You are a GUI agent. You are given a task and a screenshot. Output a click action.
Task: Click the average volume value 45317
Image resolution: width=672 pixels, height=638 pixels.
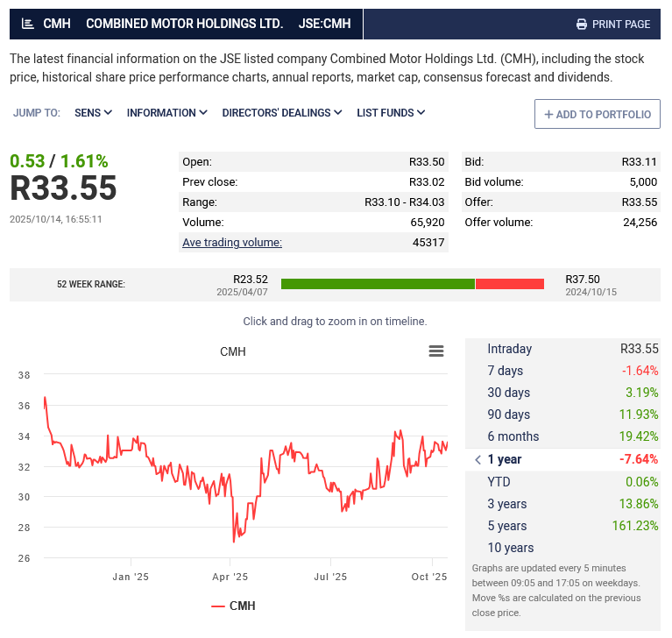coord(428,242)
